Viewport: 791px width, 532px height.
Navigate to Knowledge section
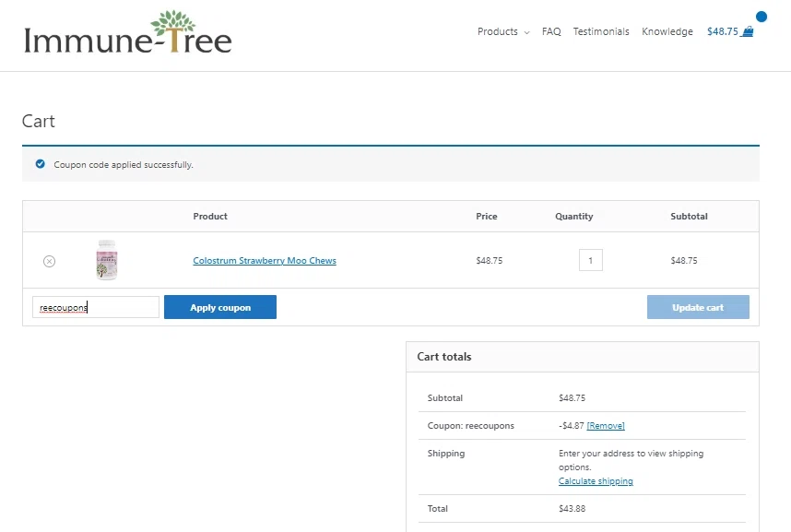coord(667,31)
